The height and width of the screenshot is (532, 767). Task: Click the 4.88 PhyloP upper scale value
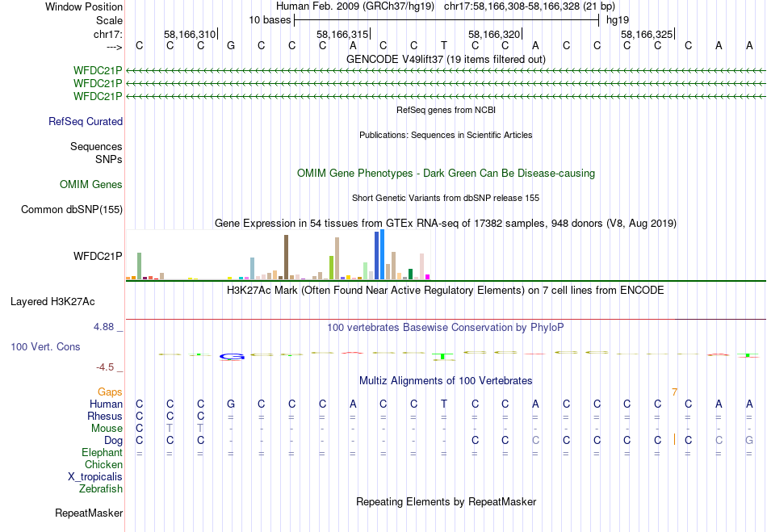tap(103, 327)
